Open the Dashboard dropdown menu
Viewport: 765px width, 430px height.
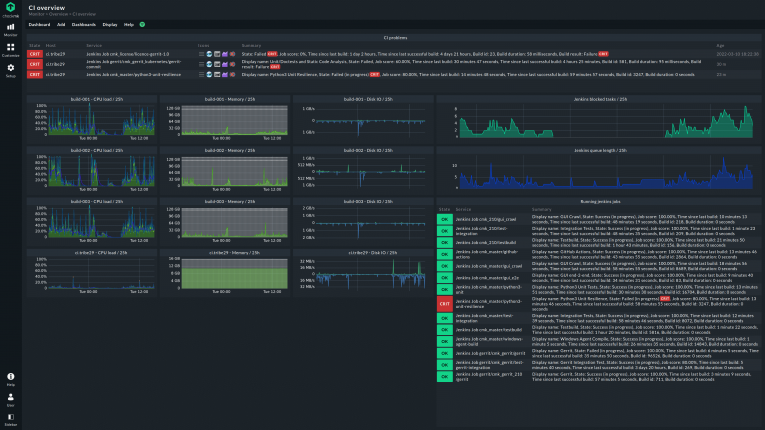coord(39,23)
